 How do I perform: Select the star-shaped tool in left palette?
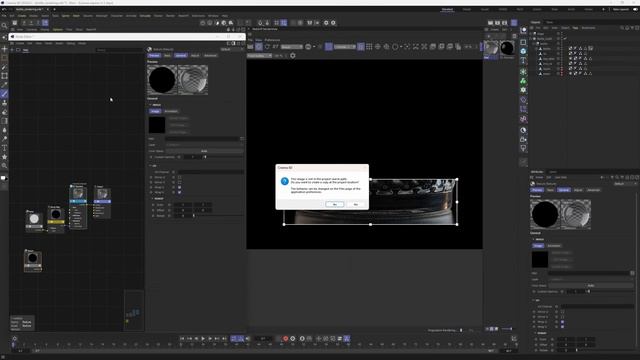click(4, 157)
